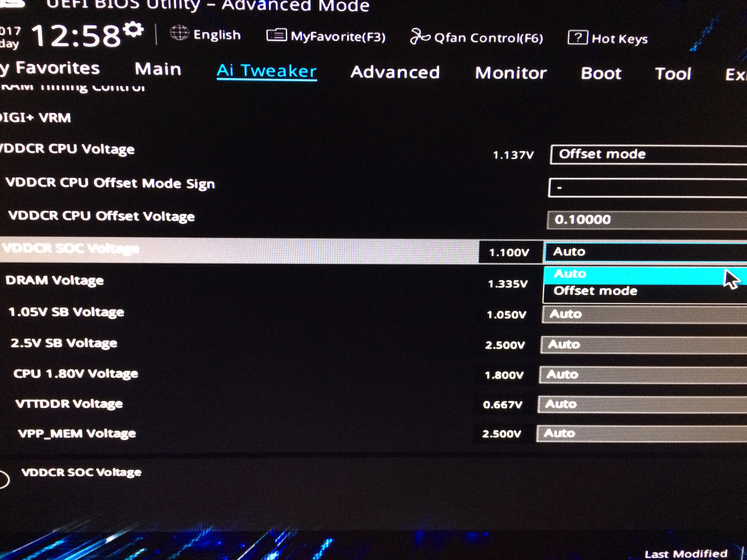The height and width of the screenshot is (560, 747).
Task: Click the English language button
Action: click(217, 35)
